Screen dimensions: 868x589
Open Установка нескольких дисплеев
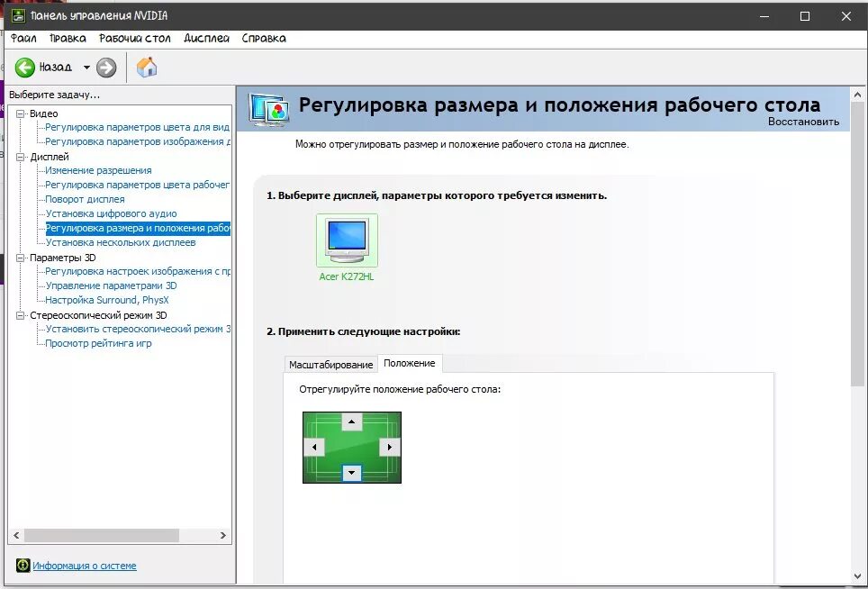(121, 242)
